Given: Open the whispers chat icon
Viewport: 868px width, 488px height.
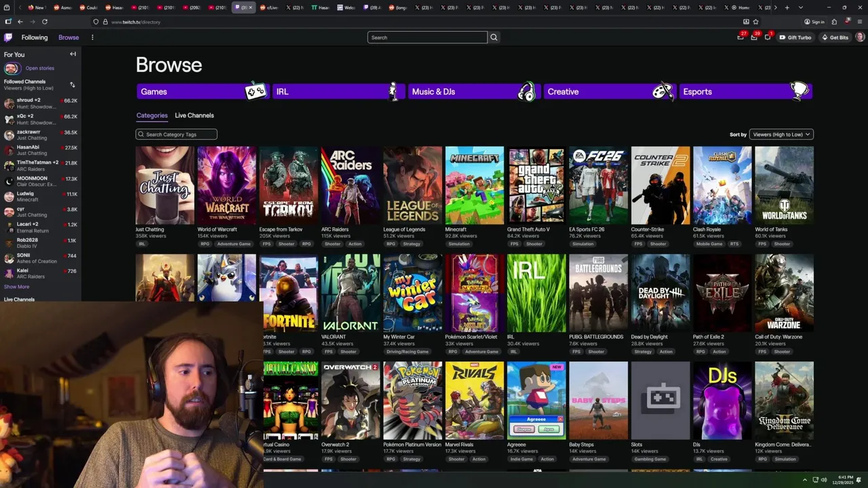Looking at the screenshot, I should (x=767, y=37).
